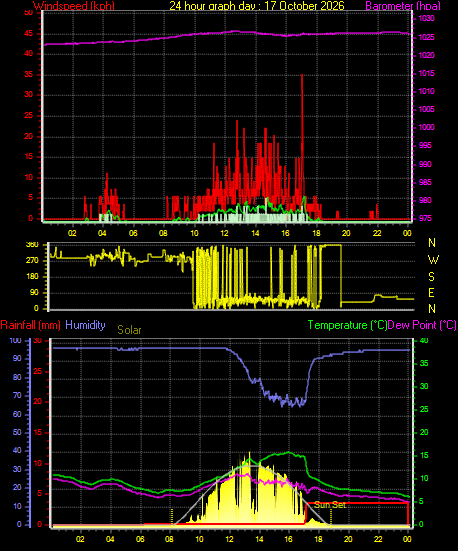Click the 1025 barometer axis value
The width and height of the screenshot is (458, 551).
[426, 37]
